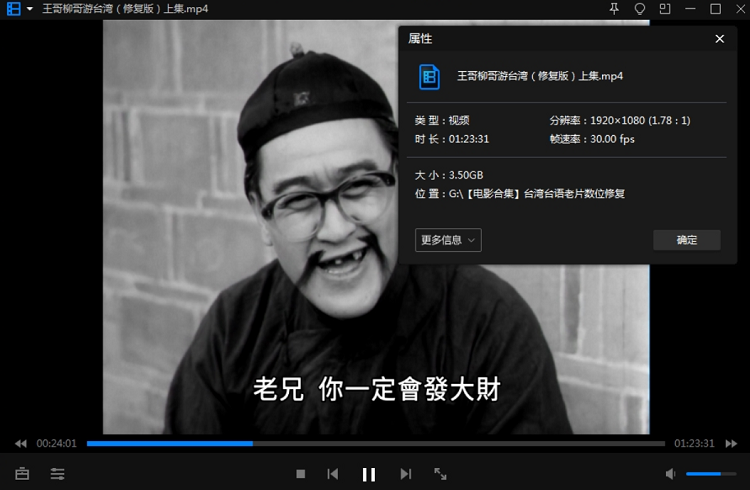Skip to the next video

(x=405, y=474)
